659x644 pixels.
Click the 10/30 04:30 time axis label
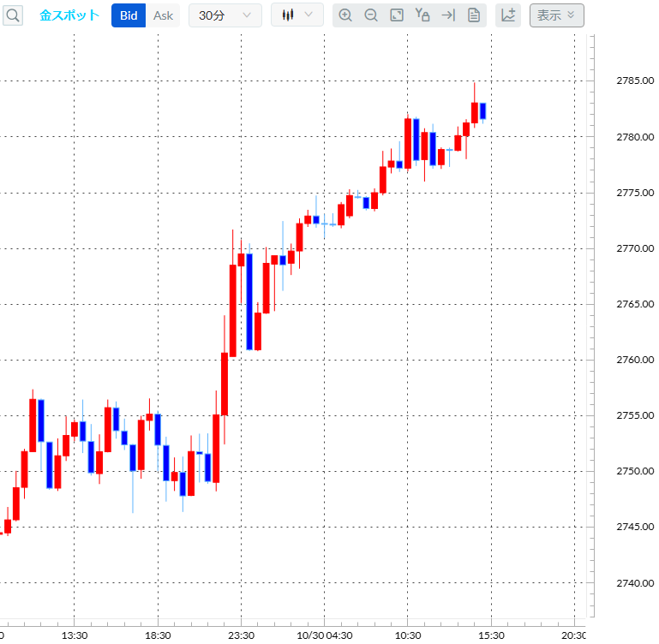tap(325, 635)
